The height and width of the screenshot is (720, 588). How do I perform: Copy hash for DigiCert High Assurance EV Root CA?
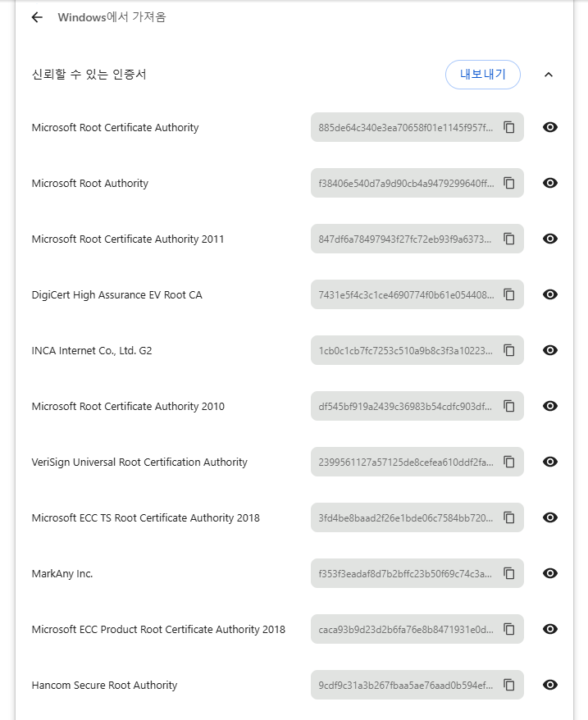pyautogui.click(x=509, y=294)
